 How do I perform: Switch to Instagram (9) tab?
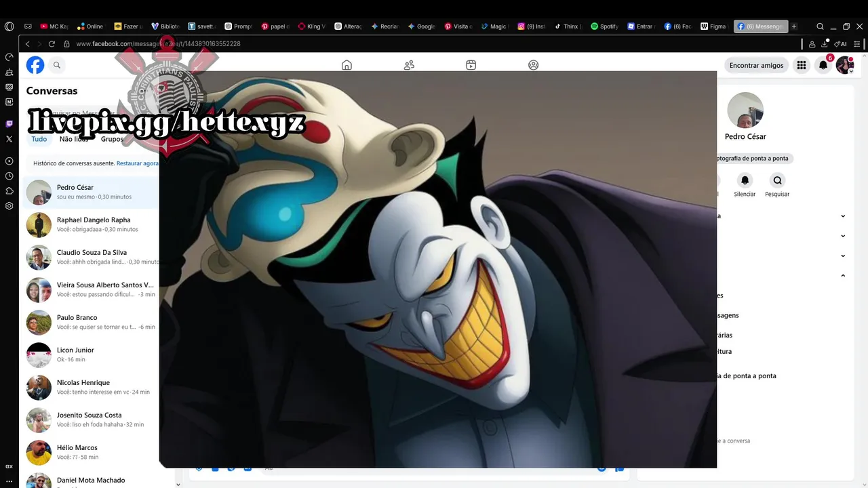pos(532,26)
